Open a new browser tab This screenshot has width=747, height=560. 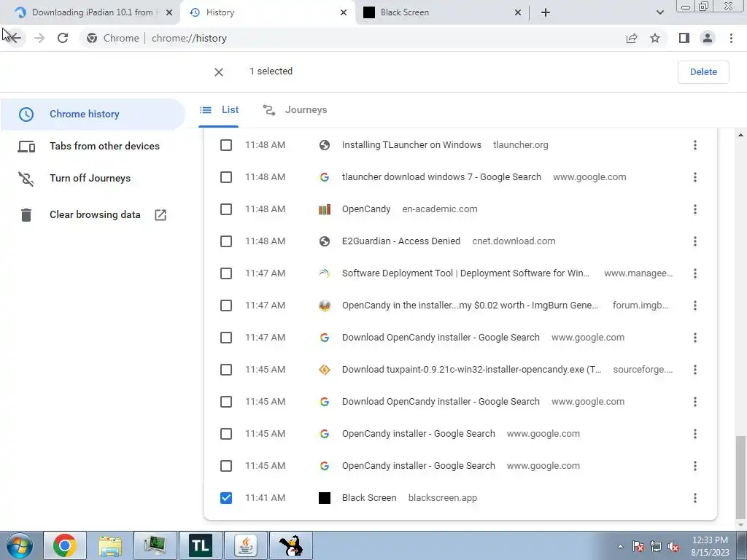coord(546,12)
